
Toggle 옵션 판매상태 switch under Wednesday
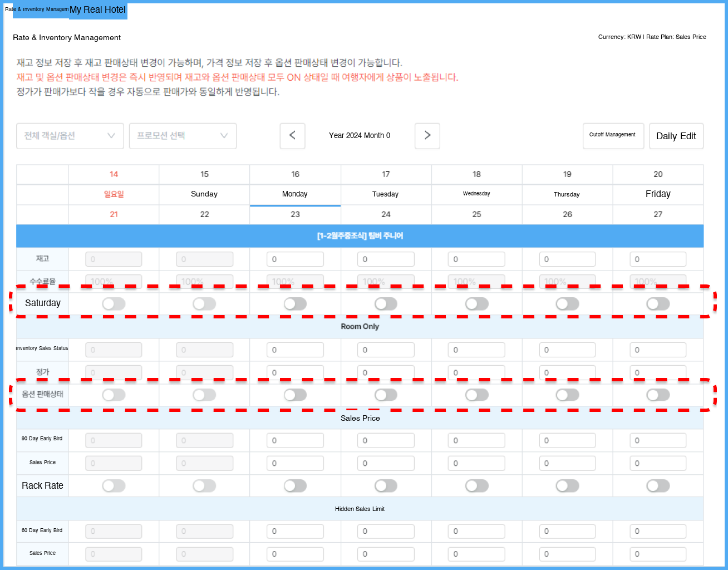point(477,395)
